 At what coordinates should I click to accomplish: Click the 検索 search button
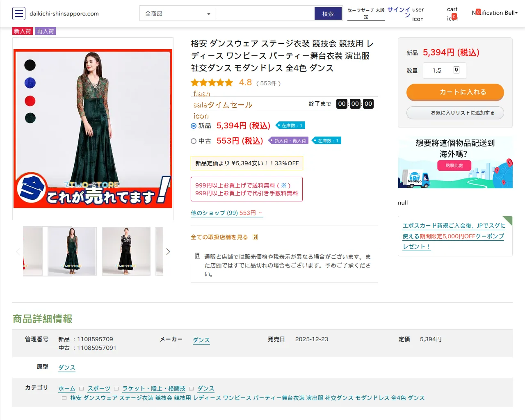pos(328,14)
